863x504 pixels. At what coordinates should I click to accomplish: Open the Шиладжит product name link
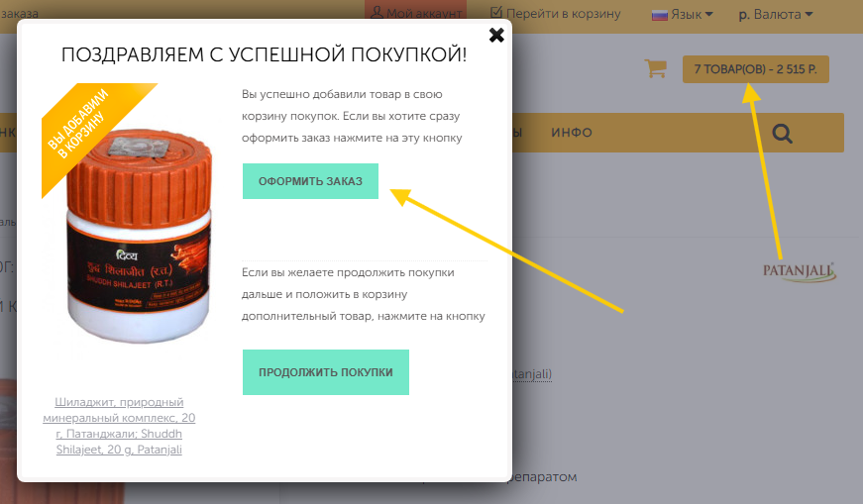coord(119,426)
